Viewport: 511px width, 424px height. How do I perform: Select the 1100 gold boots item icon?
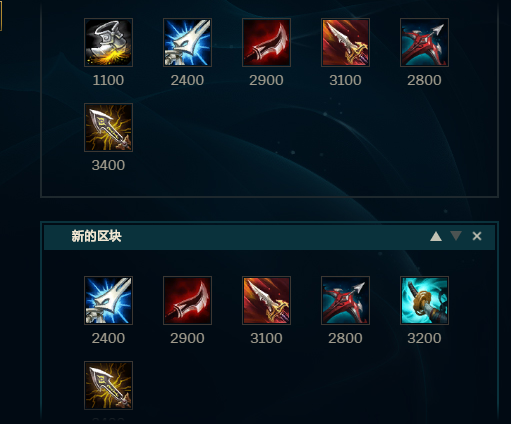108,42
